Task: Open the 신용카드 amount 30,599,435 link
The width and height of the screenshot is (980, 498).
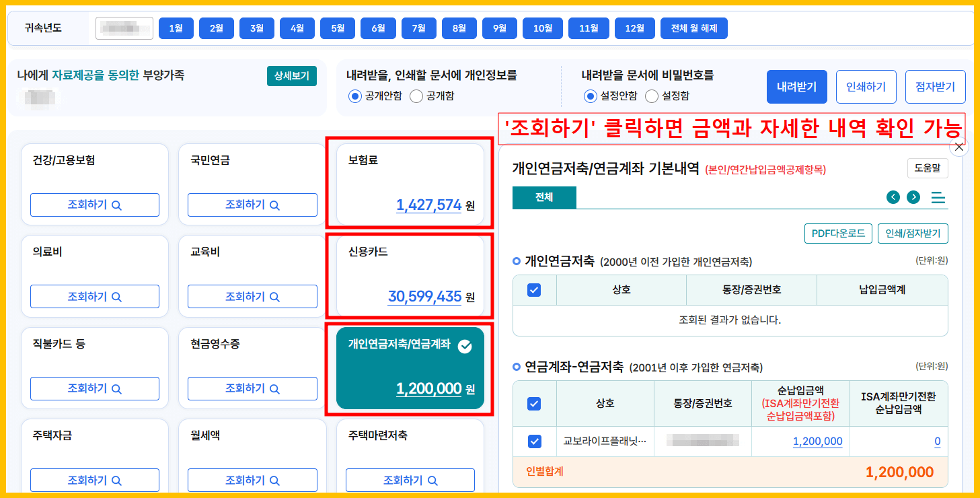Action: (424, 296)
